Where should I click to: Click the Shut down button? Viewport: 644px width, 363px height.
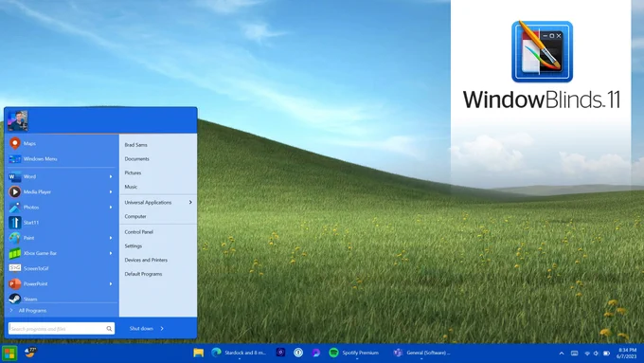(141, 329)
